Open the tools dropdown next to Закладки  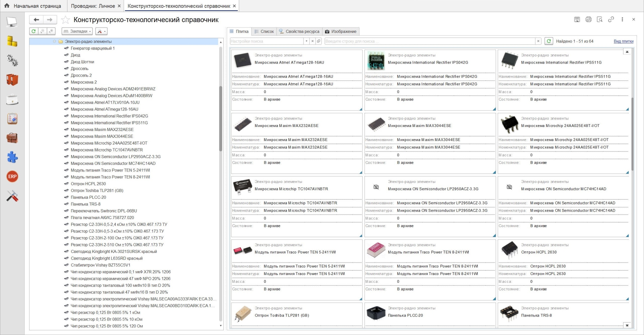click(101, 31)
